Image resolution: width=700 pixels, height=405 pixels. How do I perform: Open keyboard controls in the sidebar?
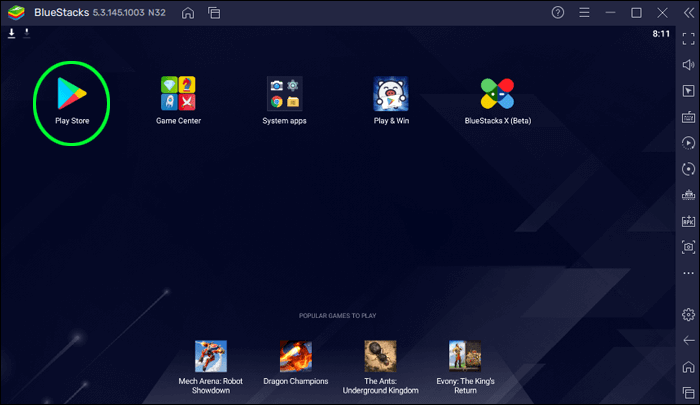(688, 116)
